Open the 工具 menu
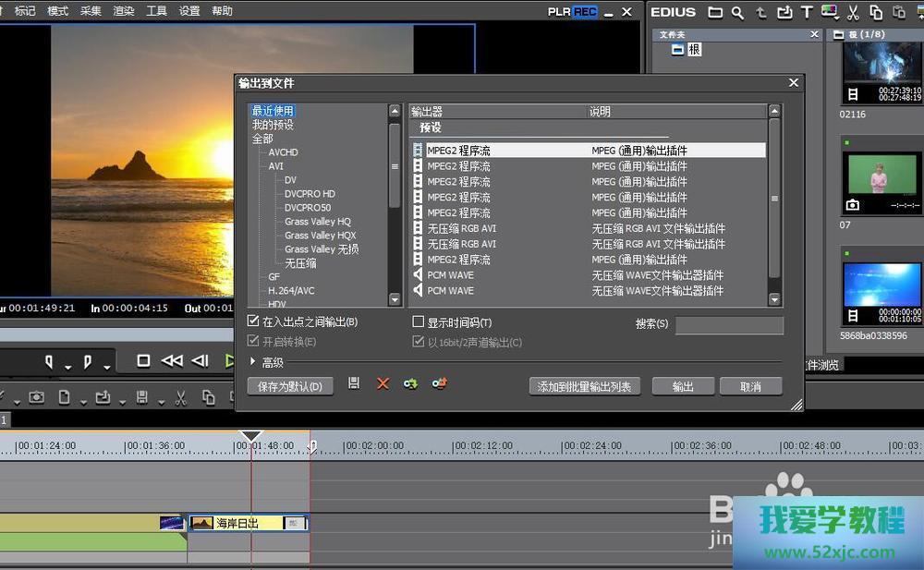Image resolution: width=924 pixels, height=570 pixels. coord(157,11)
